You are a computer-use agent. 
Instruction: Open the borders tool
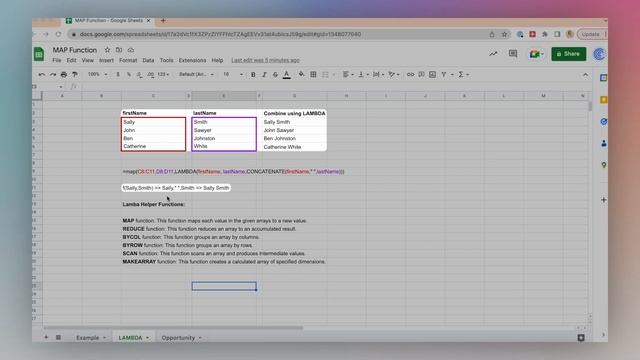[313, 75]
